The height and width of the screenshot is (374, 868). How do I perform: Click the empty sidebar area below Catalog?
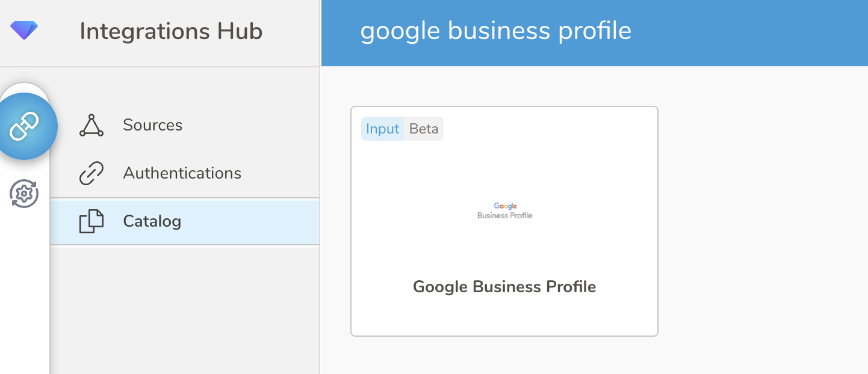pos(184,307)
